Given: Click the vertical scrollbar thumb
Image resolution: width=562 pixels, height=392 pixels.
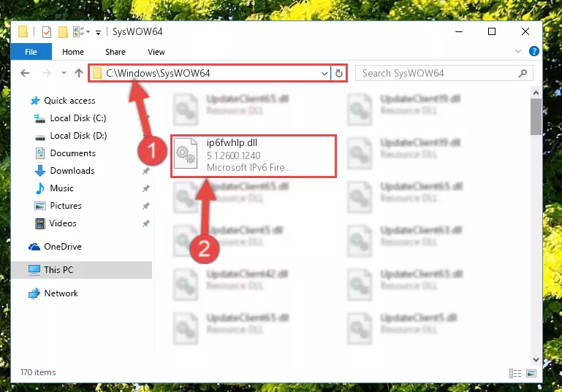Looking at the screenshot, I should [536, 117].
